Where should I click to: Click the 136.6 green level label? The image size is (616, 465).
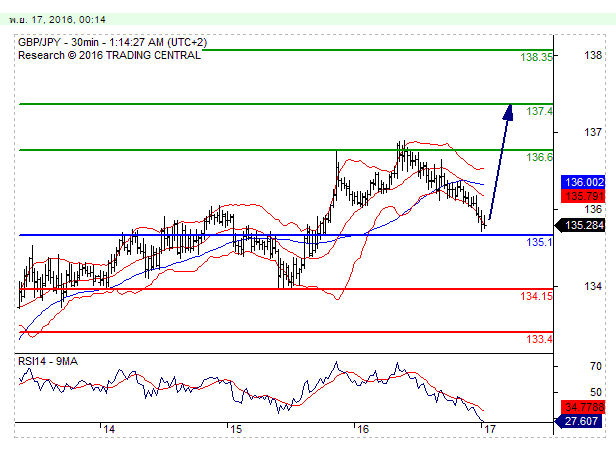539,157
